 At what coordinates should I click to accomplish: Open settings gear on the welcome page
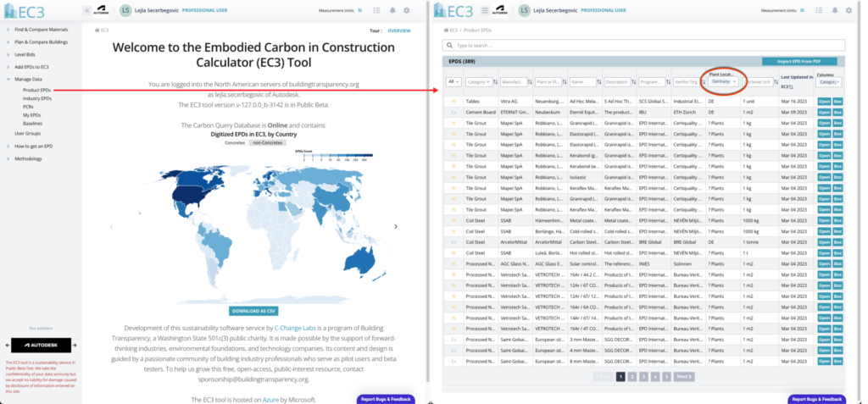(407, 10)
